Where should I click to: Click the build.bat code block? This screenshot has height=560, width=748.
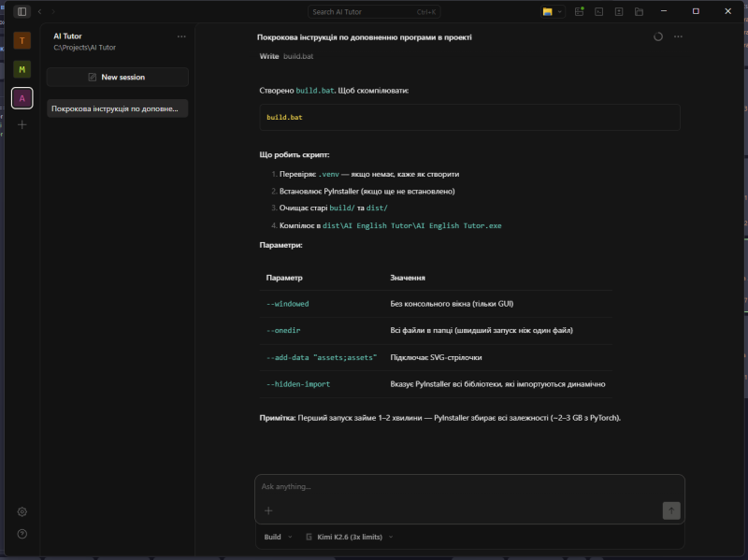pyautogui.click(x=470, y=118)
